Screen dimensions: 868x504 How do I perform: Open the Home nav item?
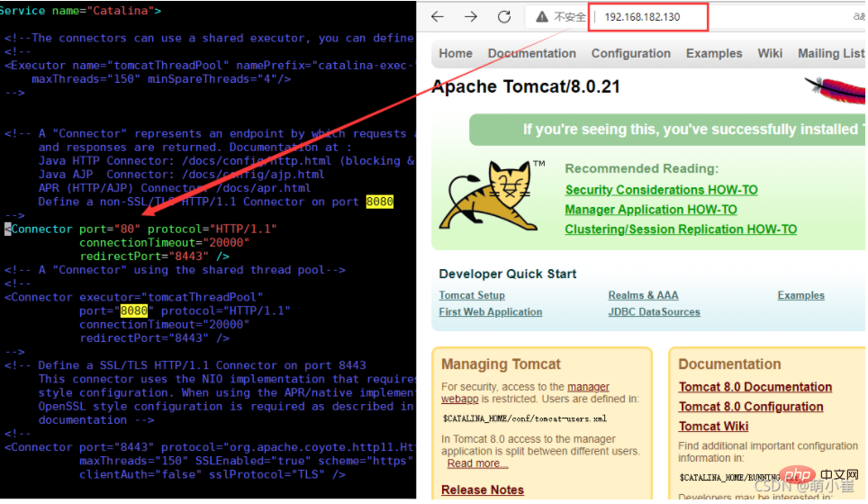click(x=456, y=54)
